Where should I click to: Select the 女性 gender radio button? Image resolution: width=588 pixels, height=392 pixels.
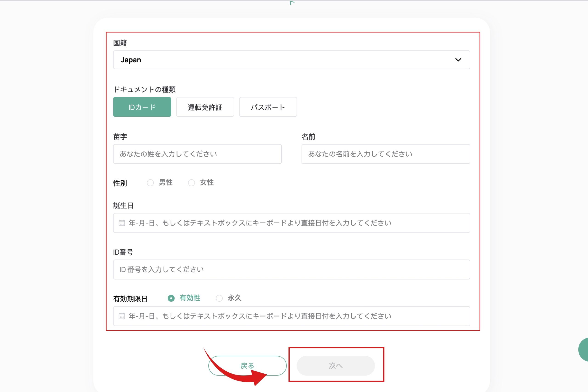(x=191, y=183)
